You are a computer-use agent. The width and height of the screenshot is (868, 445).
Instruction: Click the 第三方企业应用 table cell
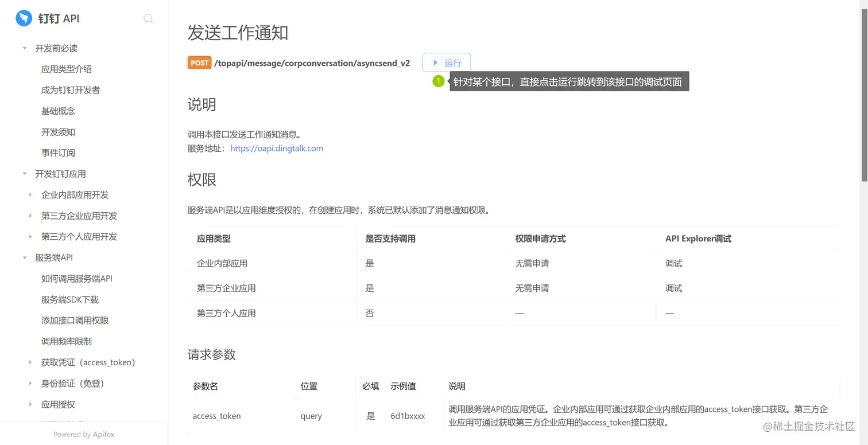(x=226, y=288)
